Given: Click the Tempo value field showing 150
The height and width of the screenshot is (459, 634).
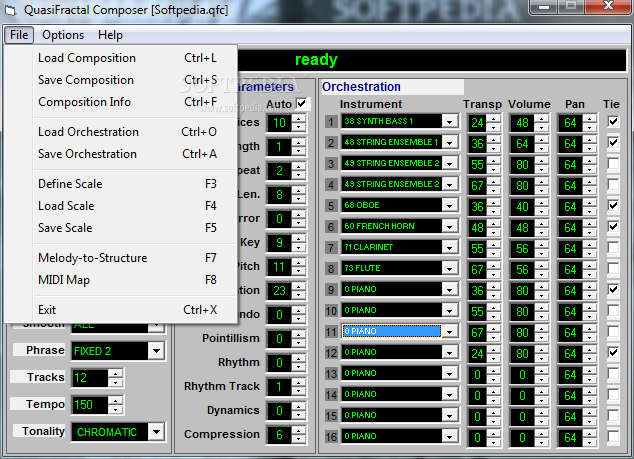Looking at the screenshot, I should tap(90, 405).
